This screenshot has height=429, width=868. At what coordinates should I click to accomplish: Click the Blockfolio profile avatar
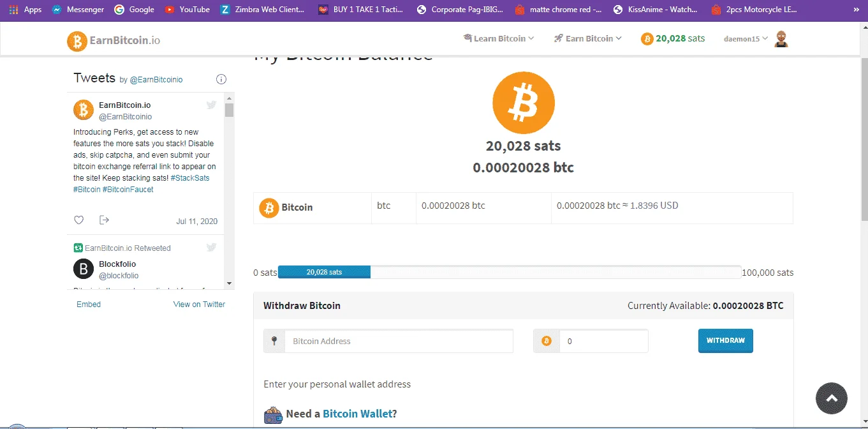[84, 269]
